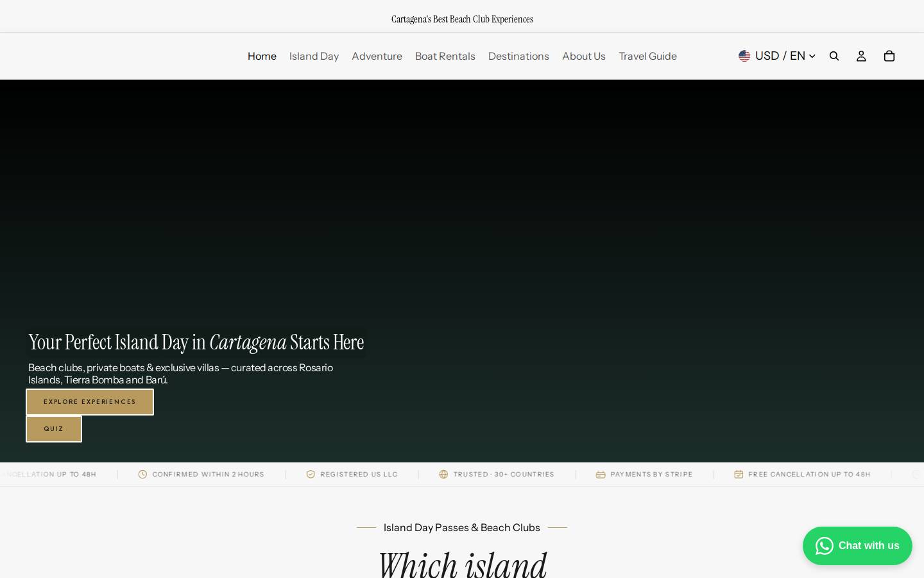Click the Quiz button

pyautogui.click(x=54, y=429)
